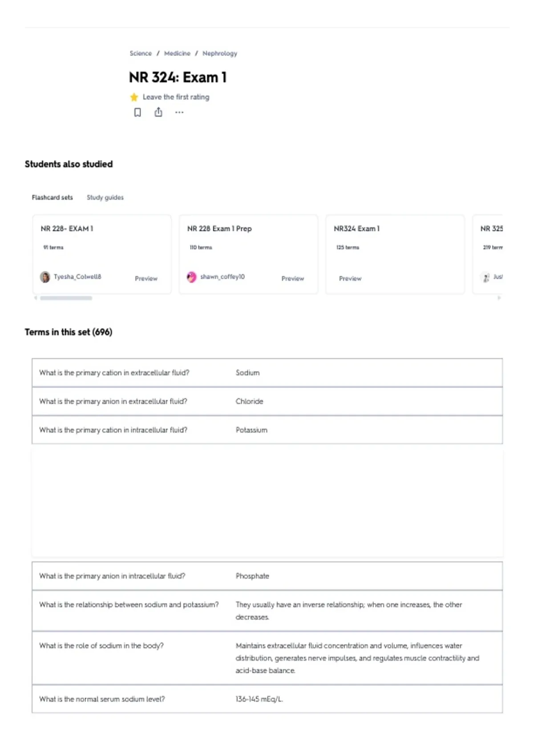The width and height of the screenshot is (534, 756).
Task: Preview the NR324 Exam 1 set
Action: click(x=350, y=278)
